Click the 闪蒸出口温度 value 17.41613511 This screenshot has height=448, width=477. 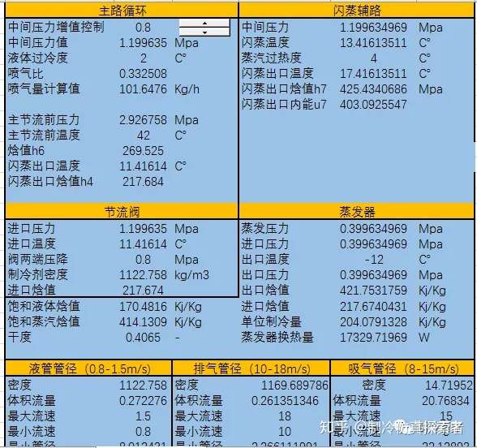(x=373, y=74)
